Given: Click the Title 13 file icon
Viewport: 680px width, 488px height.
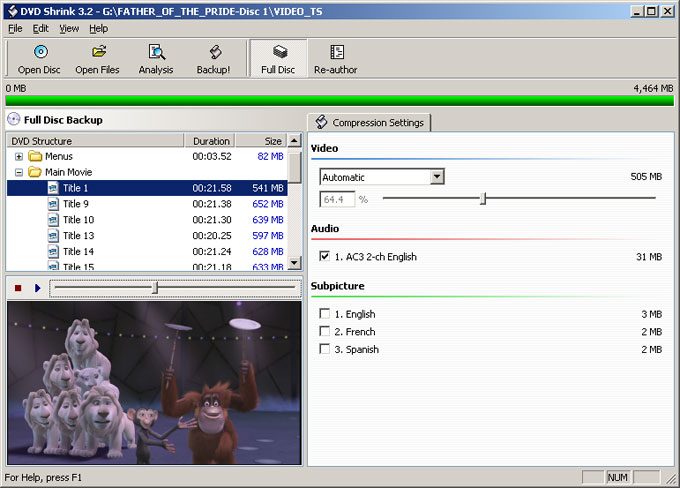Looking at the screenshot, I should pos(53,236).
